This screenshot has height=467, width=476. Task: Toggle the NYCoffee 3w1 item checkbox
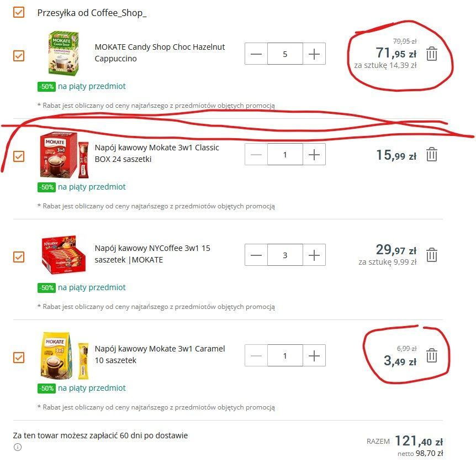[x=19, y=257]
